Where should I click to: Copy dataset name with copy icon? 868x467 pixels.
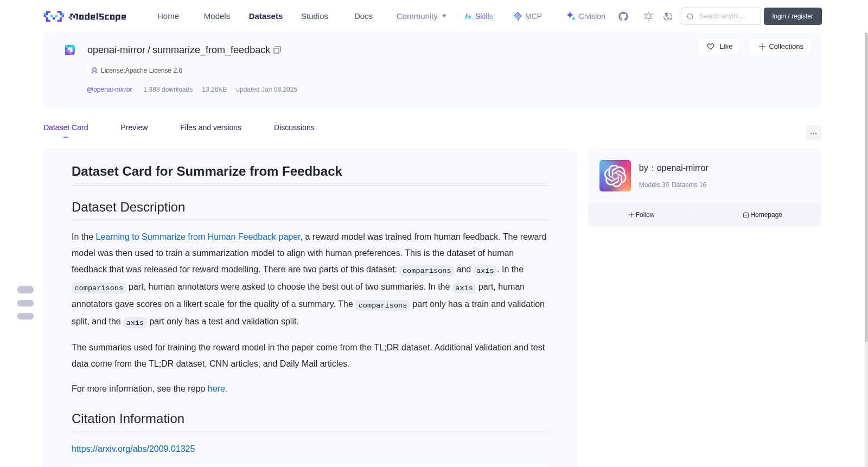[x=277, y=50]
